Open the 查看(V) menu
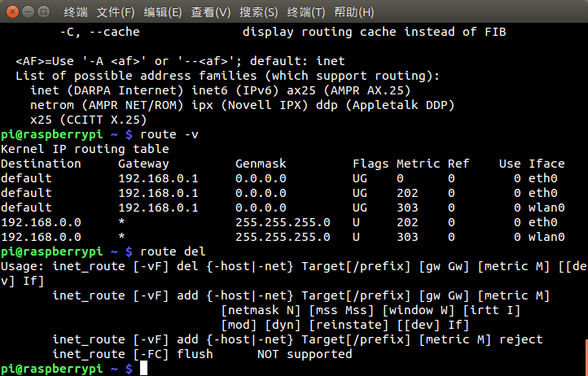This screenshot has height=376, width=588. click(x=211, y=12)
